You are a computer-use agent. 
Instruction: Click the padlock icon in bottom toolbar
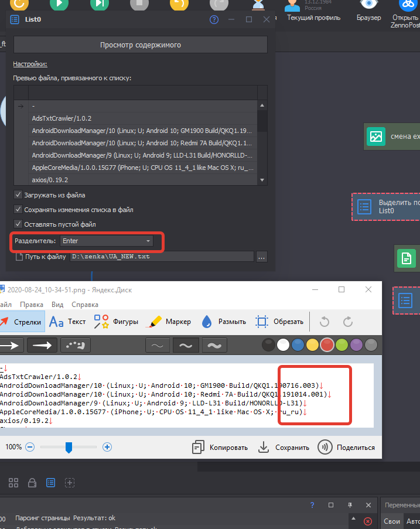(32, 483)
